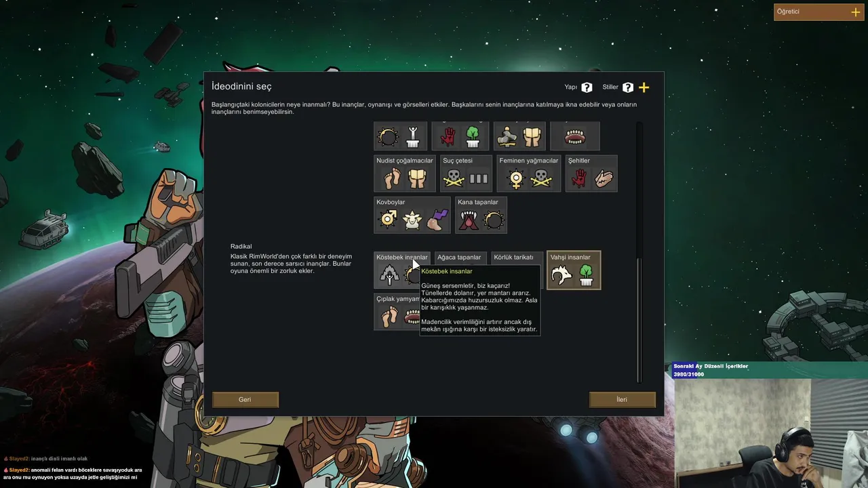
Task: Click the ideology presets list scrollbar
Action: (x=639, y=320)
